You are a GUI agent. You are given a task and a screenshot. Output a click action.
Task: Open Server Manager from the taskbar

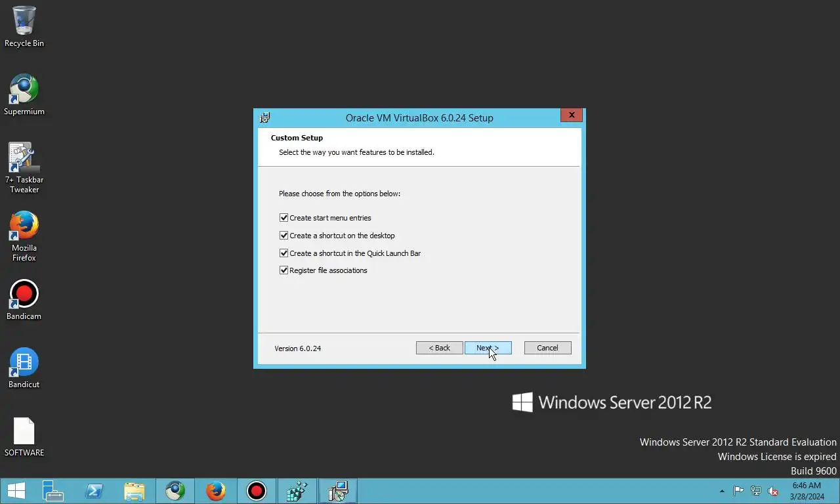click(x=52, y=491)
